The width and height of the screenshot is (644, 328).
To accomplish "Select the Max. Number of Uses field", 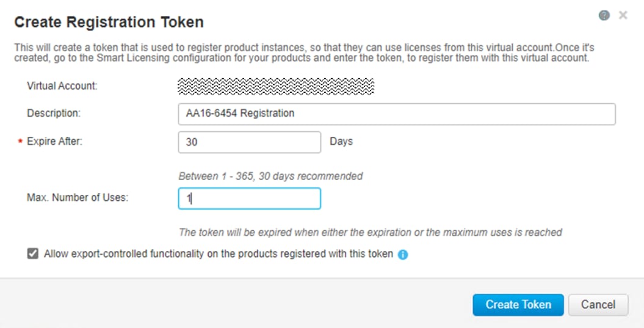I will [x=249, y=198].
